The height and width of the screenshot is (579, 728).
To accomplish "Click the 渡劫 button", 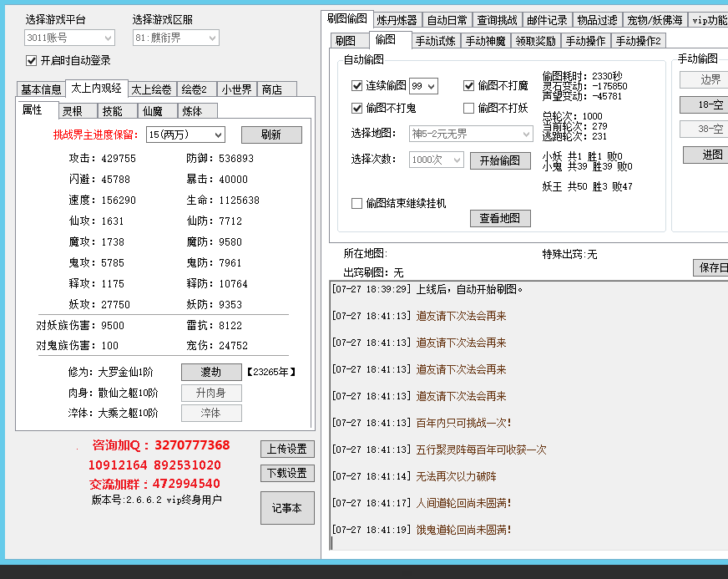I will coord(211,373).
